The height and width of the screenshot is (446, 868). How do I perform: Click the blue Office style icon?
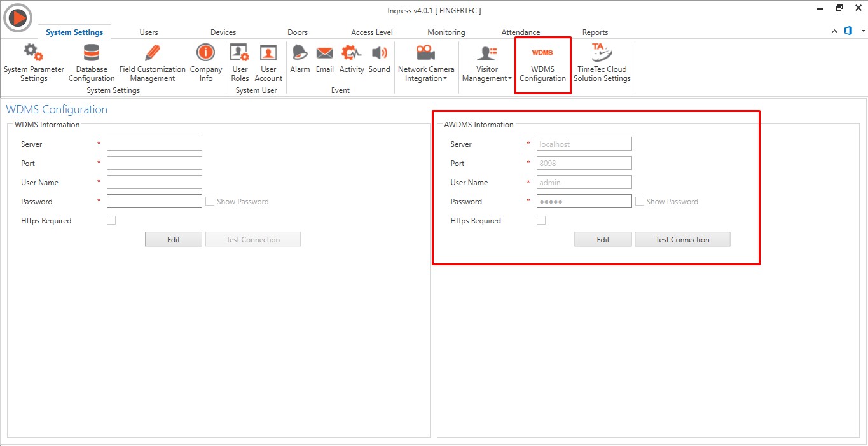(848, 31)
